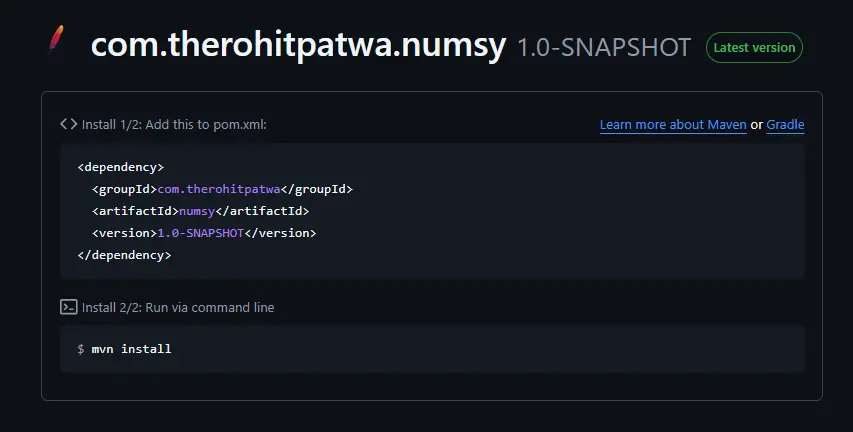Screen dimensions: 853x432
Task: Click the closing </dependency> tag line
Action: (x=124, y=255)
